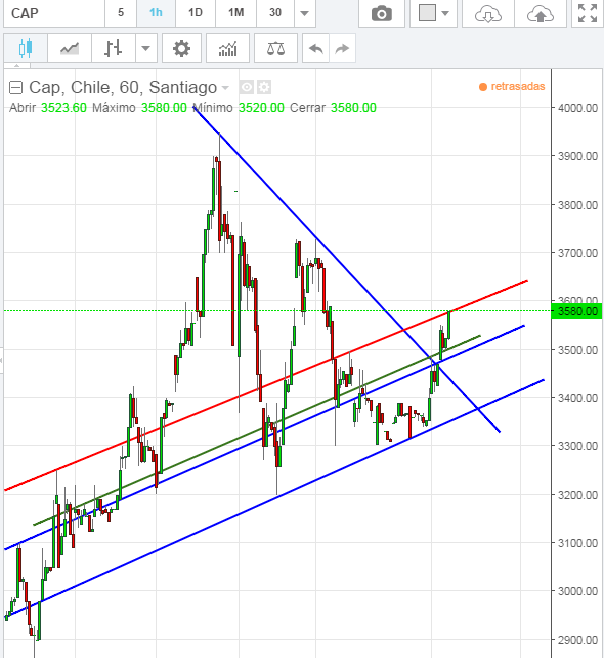Image resolution: width=607 pixels, height=658 pixels.
Task: Open compare symbols scales icon
Action: click(276, 48)
